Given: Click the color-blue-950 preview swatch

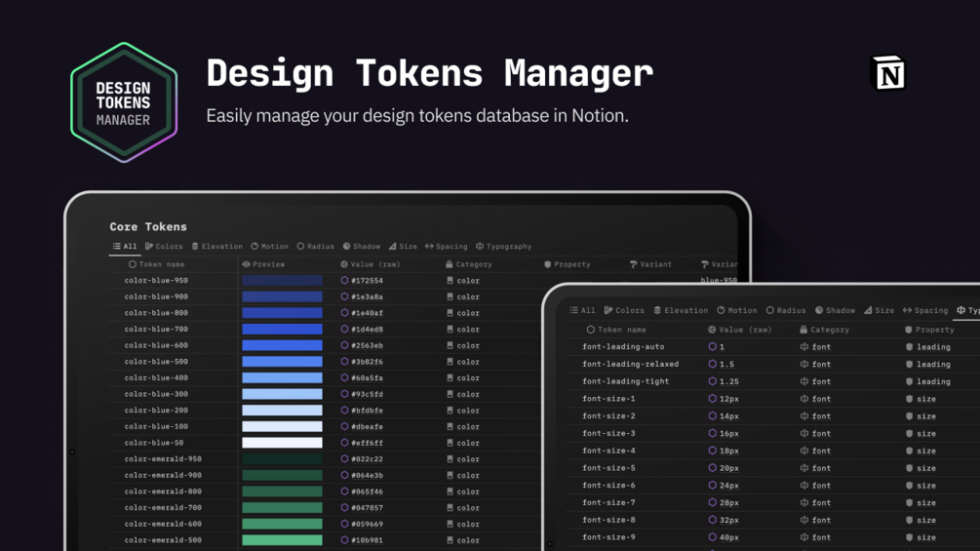Looking at the screenshot, I should (x=282, y=281).
